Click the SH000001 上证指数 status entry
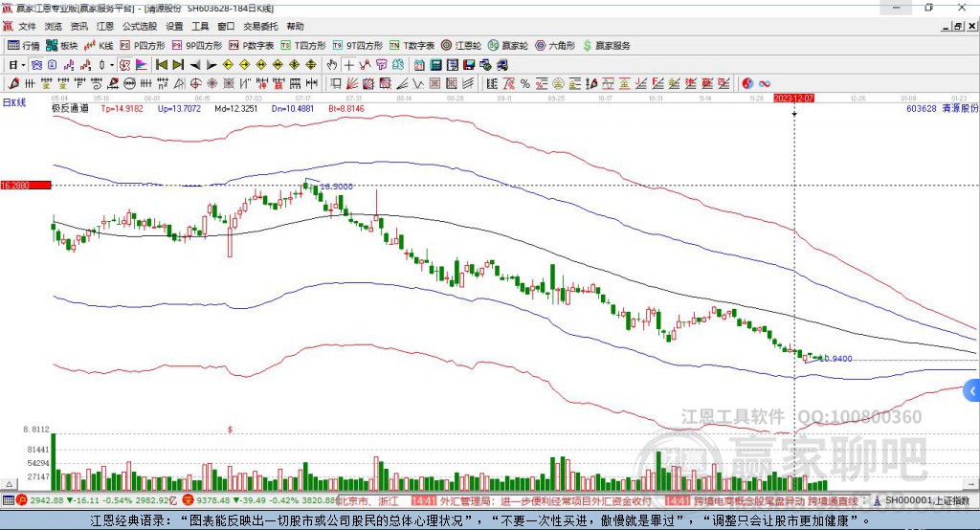Viewport: 980px width, 530px height. [x=926, y=500]
